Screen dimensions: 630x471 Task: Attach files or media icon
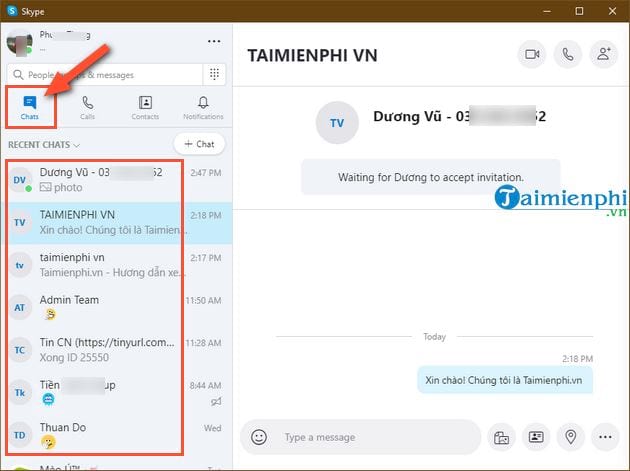click(x=501, y=437)
